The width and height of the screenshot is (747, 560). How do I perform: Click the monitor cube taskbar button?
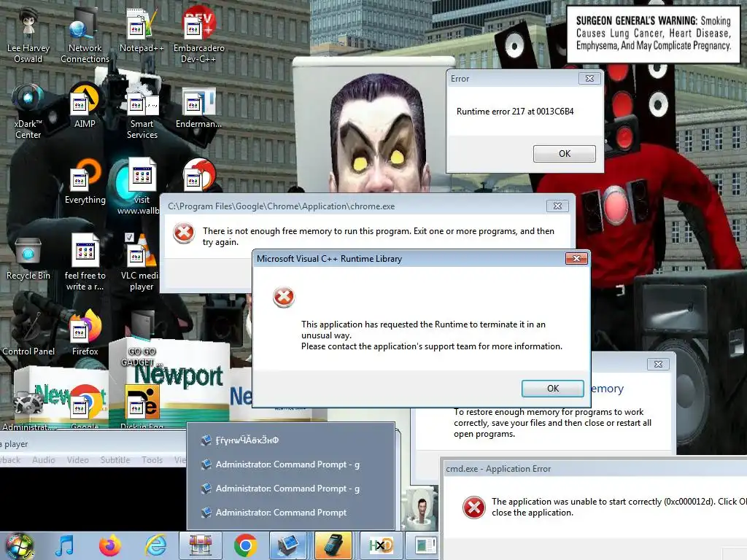287,545
